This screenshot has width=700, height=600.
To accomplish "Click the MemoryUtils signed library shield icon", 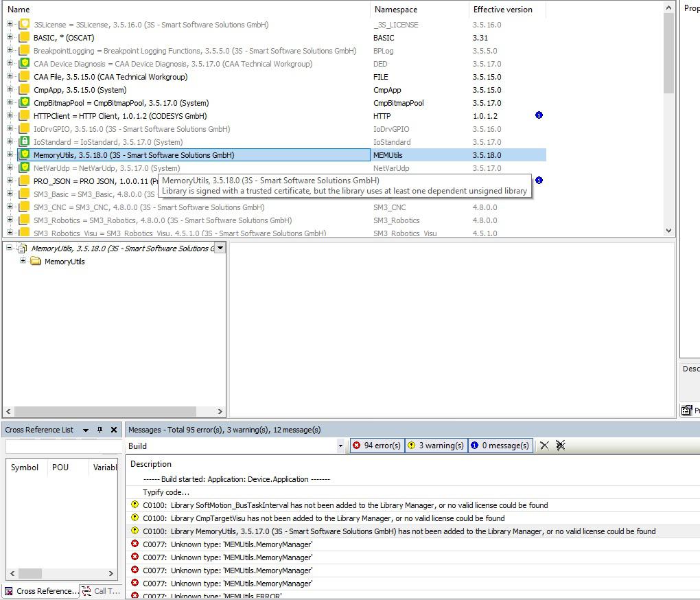I will pyautogui.click(x=25, y=155).
